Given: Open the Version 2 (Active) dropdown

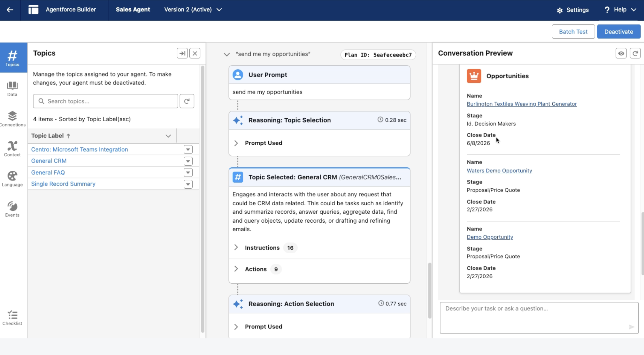Looking at the screenshot, I should point(193,10).
